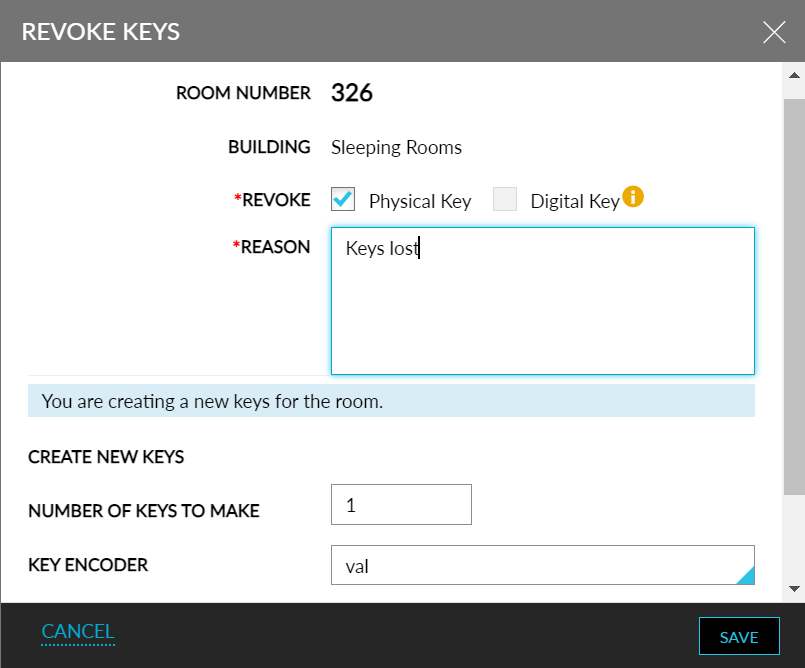
Task: Click inside the Reason text area
Action: click(543, 300)
